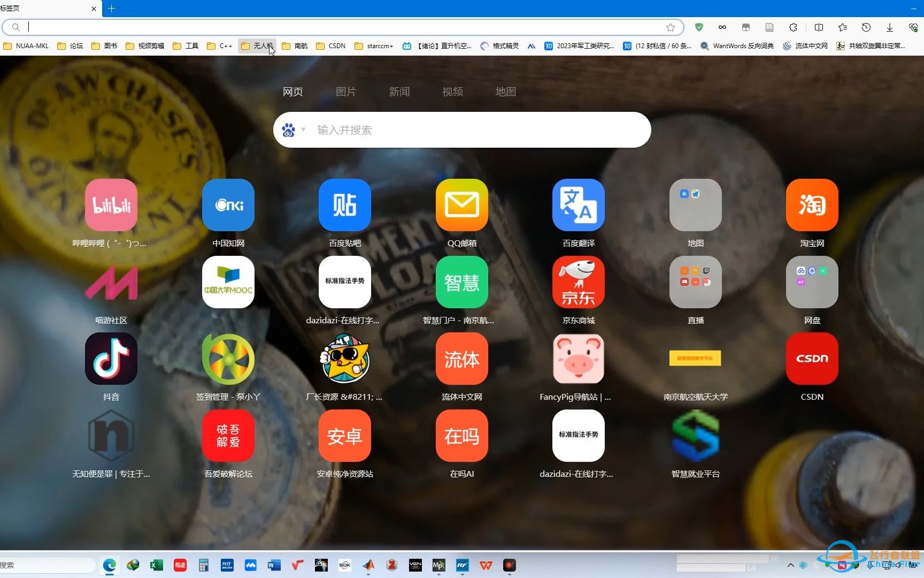Open a new browser tab with plus
The image size is (924, 578).
point(111,8)
